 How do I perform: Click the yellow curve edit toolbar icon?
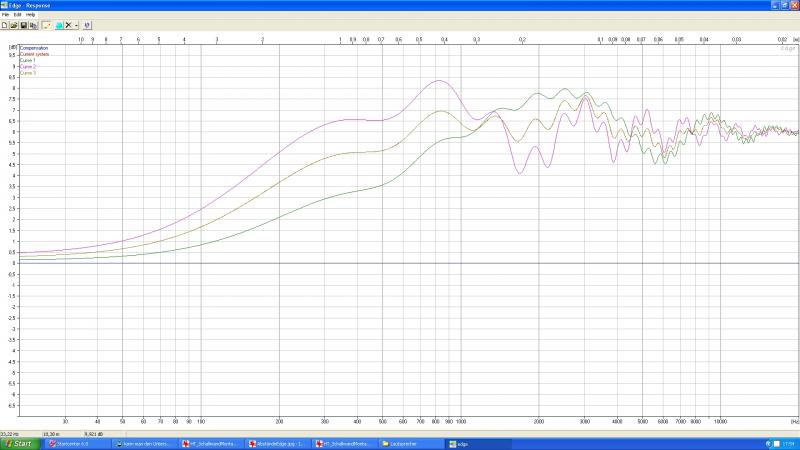(47, 25)
